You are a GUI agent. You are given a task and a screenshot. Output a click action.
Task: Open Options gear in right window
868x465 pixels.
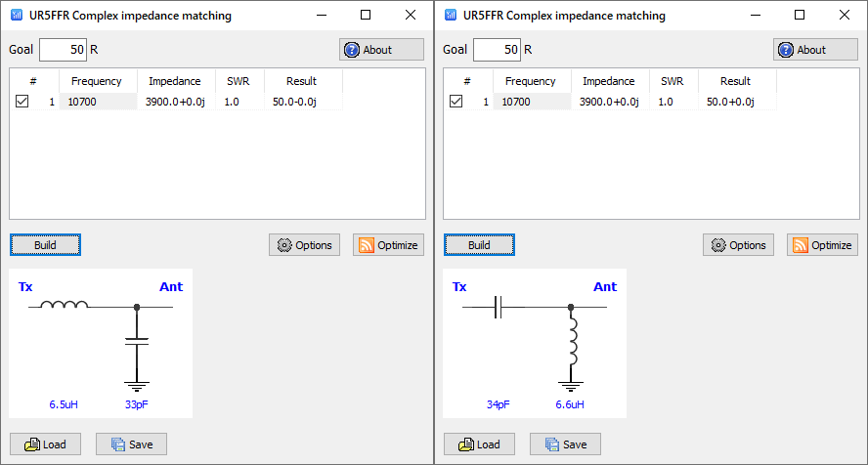pos(738,245)
